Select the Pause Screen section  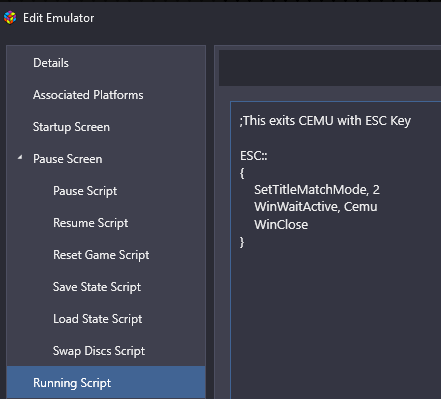(67, 159)
